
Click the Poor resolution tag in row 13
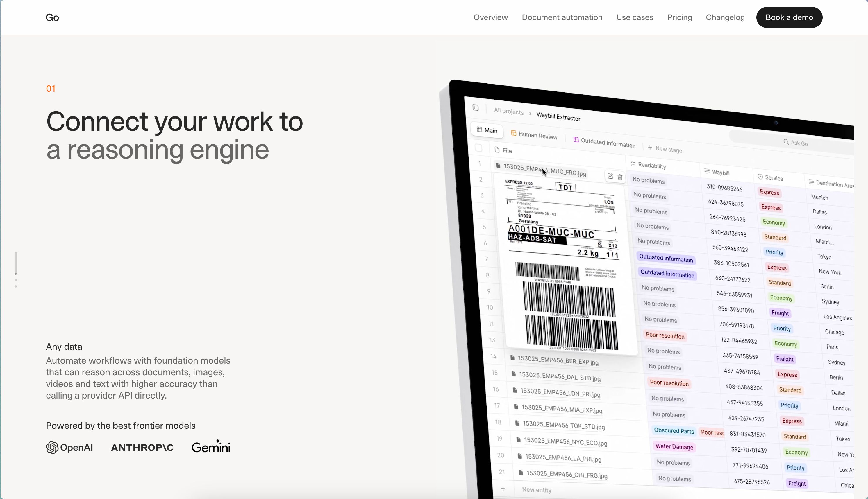[x=665, y=335]
